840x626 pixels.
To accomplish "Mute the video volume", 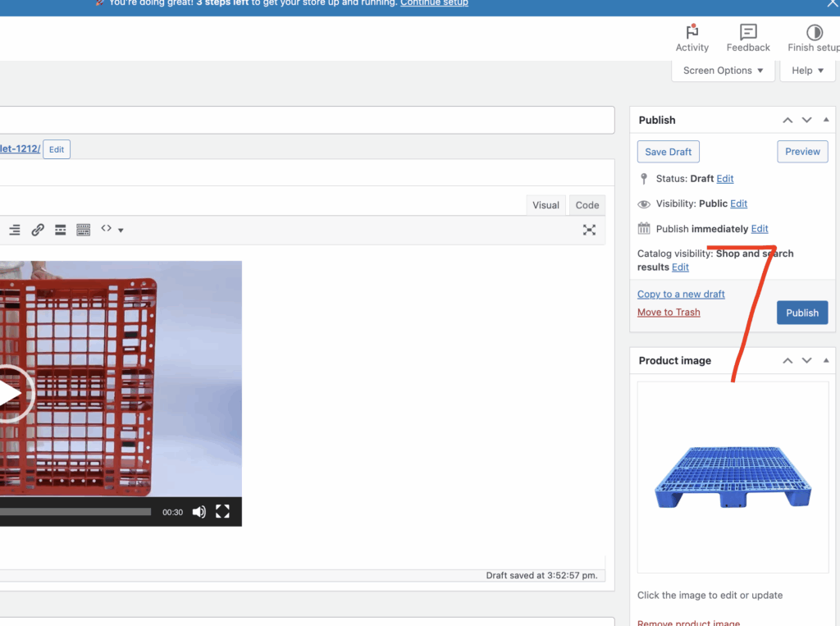I will (199, 512).
